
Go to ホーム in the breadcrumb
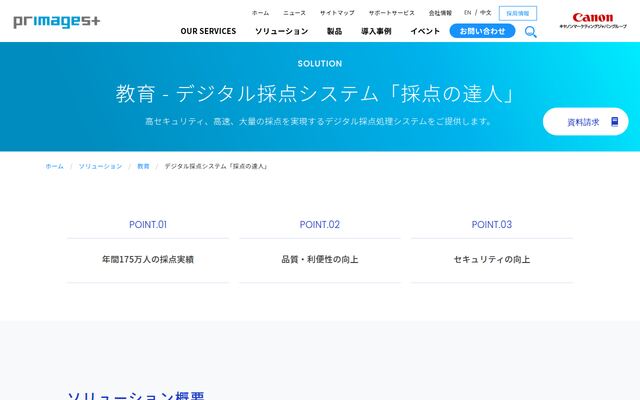pyautogui.click(x=55, y=166)
